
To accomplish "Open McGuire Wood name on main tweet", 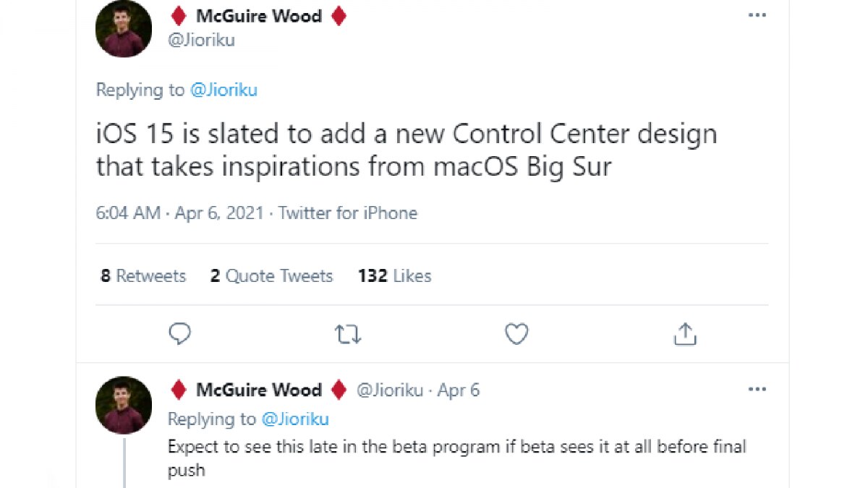I will pos(258,17).
